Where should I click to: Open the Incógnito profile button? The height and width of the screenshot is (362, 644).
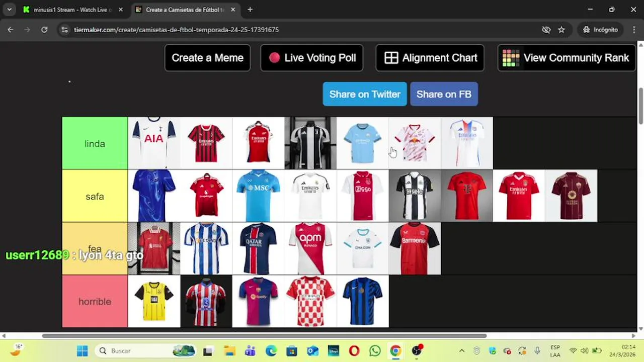pyautogui.click(x=600, y=30)
